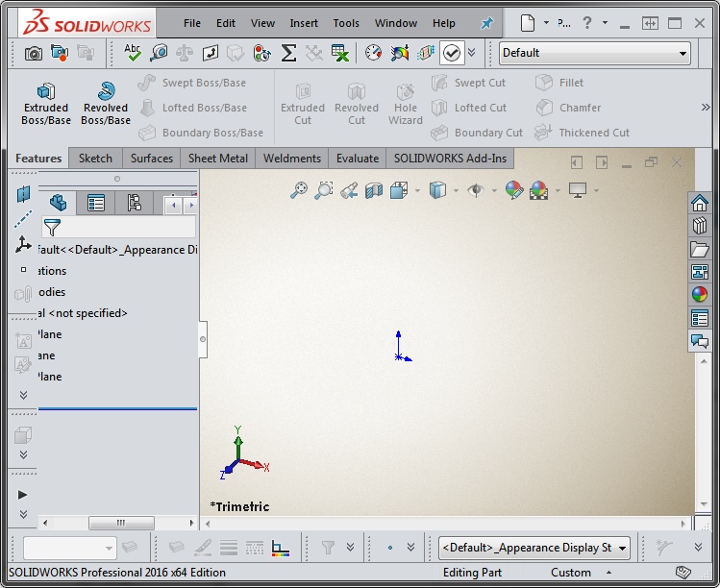The width and height of the screenshot is (720, 588).
Task: Switch to the Surfaces tab
Action: (x=152, y=159)
